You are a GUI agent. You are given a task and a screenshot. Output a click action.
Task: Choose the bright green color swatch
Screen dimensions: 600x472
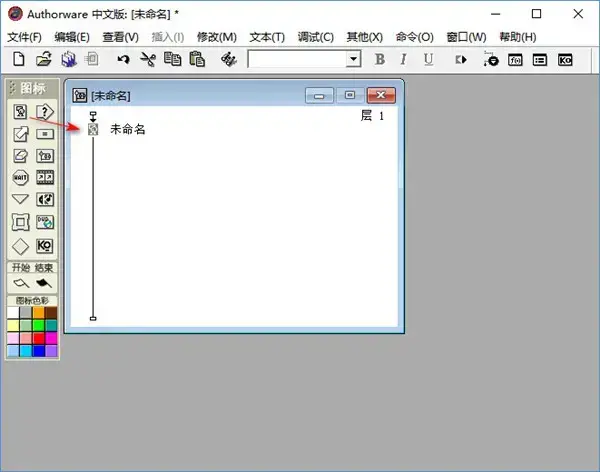click(38, 325)
